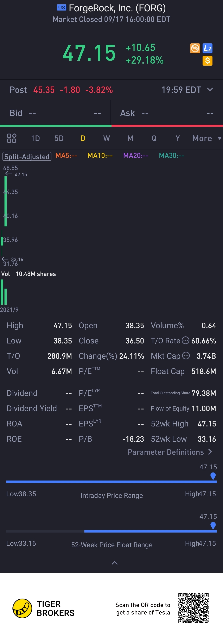223x644 pixels.
Task: Expand the post-market time dropdown chevron
Action: click(x=210, y=90)
